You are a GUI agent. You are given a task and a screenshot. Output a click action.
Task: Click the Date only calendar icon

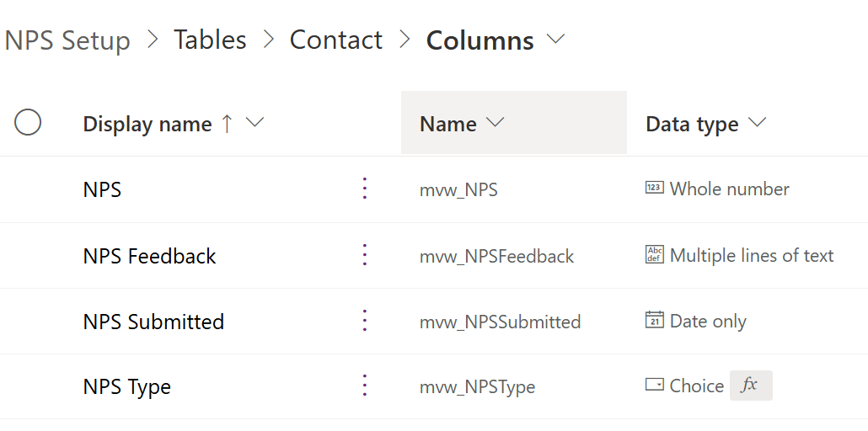pyautogui.click(x=654, y=321)
